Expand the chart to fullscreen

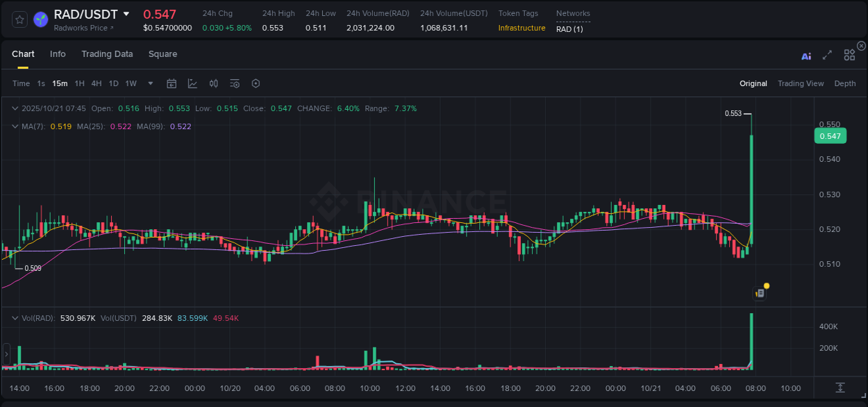pos(827,56)
